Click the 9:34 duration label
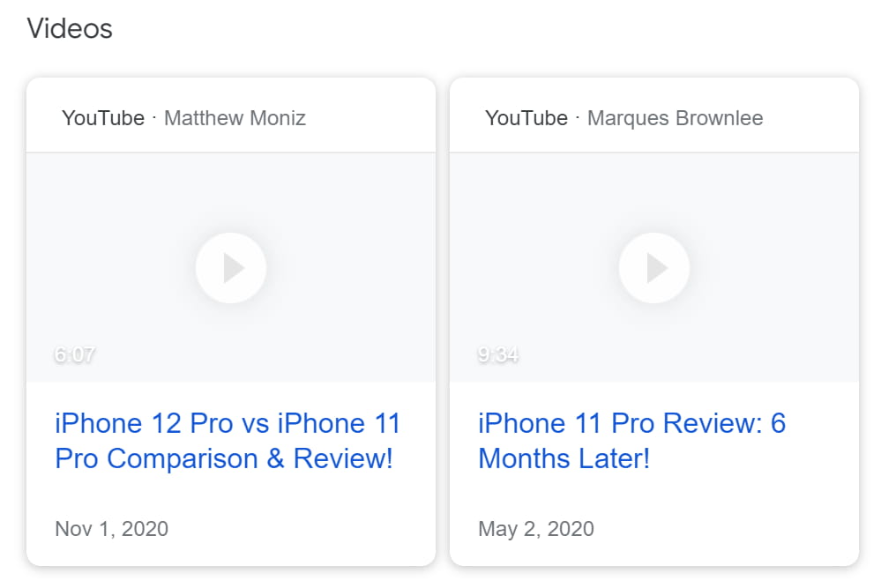The width and height of the screenshot is (881, 588). point(498,355)
